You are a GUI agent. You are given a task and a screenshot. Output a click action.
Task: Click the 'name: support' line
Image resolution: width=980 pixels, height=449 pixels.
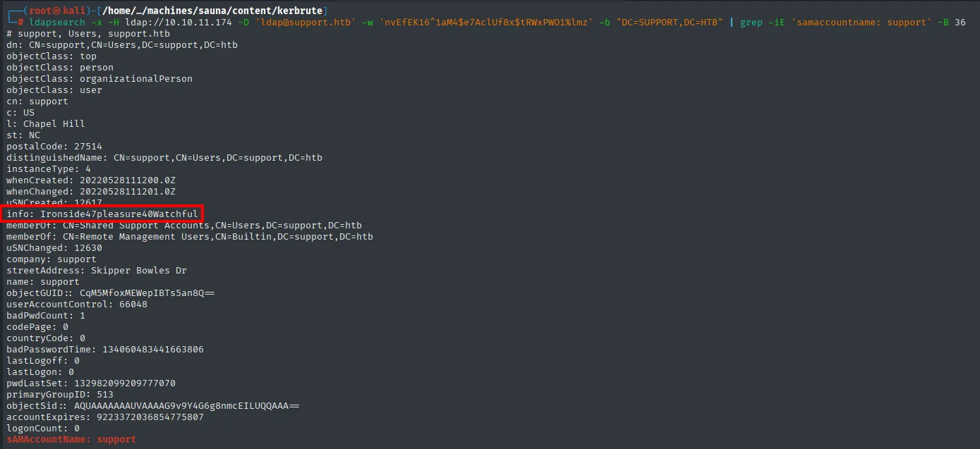pyautogui.click(x=43, y=282)
